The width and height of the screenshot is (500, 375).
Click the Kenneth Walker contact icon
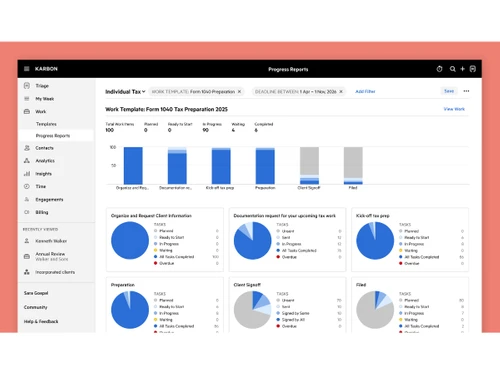pos(27,241)
